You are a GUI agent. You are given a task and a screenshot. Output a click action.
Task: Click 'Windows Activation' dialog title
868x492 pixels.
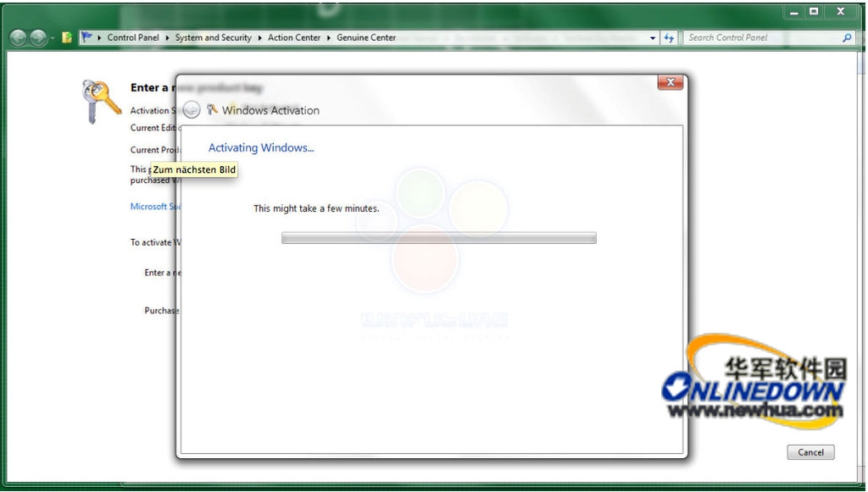pyautogui.click(x=270, y=110)
